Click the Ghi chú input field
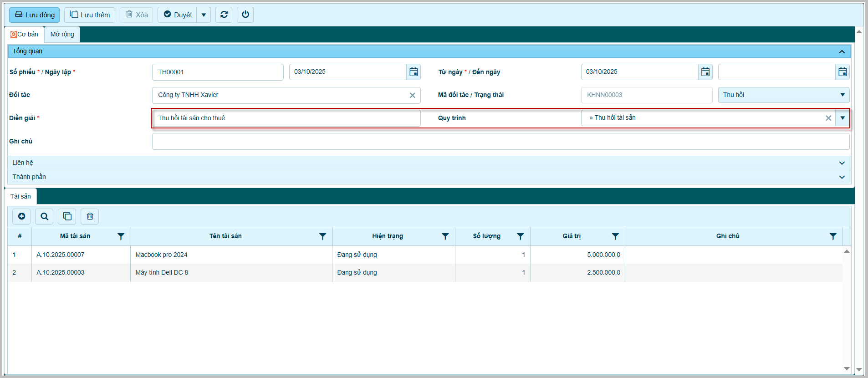The height and width of the screenshot is (378, 868). click(500, 142)
